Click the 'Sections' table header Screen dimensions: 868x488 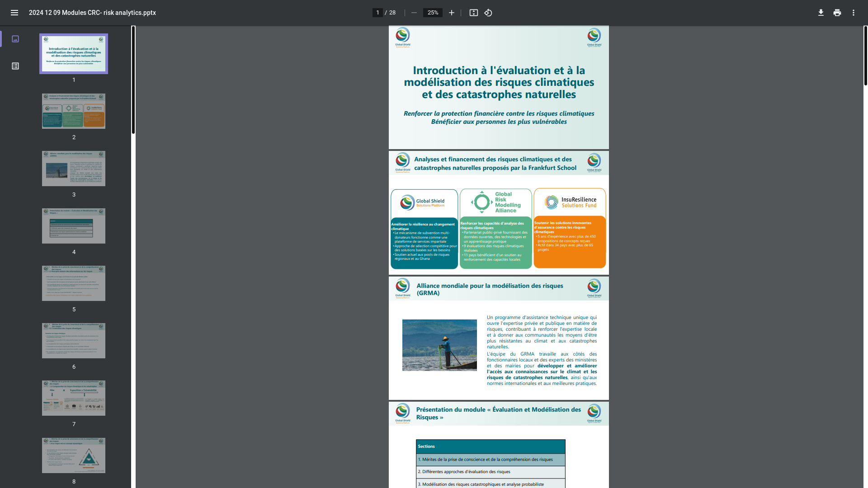pyautogui.click(x=491, y=446)
